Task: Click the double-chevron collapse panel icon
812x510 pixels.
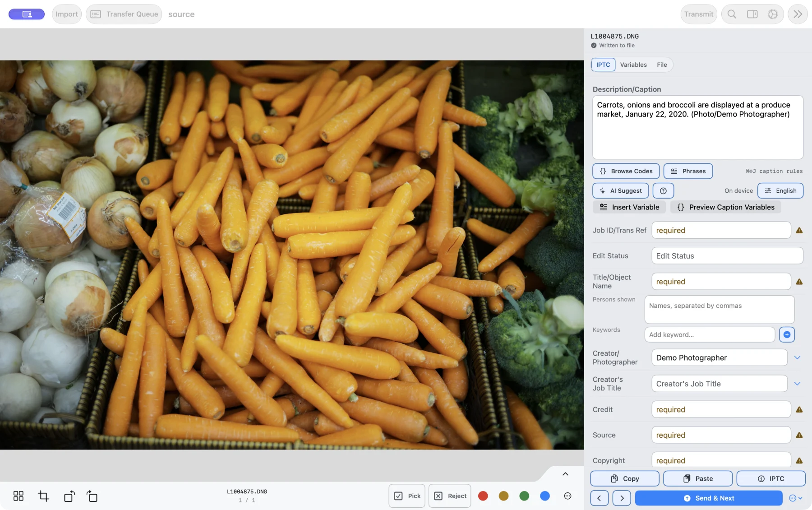Action: click(x=798, y=14)
